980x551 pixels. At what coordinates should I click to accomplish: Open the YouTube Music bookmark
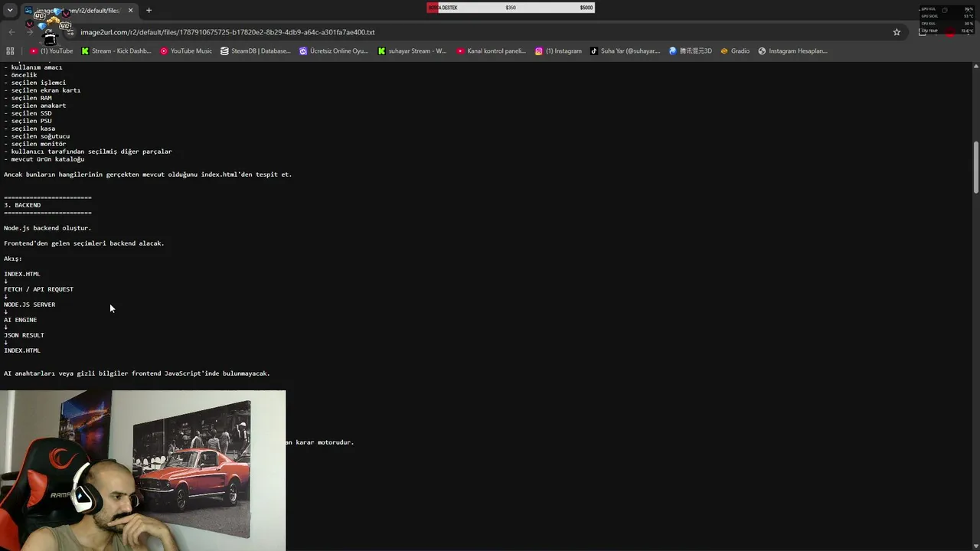[186, 51]
